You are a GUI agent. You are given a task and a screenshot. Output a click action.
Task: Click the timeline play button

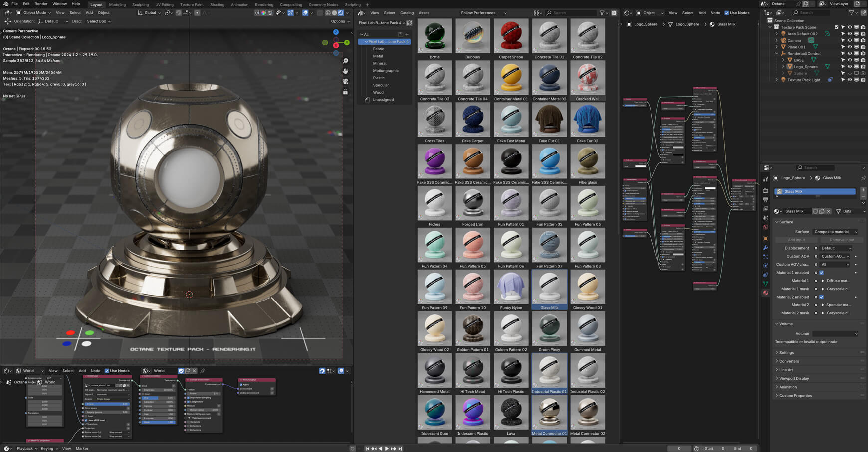[x=386, y=448]
